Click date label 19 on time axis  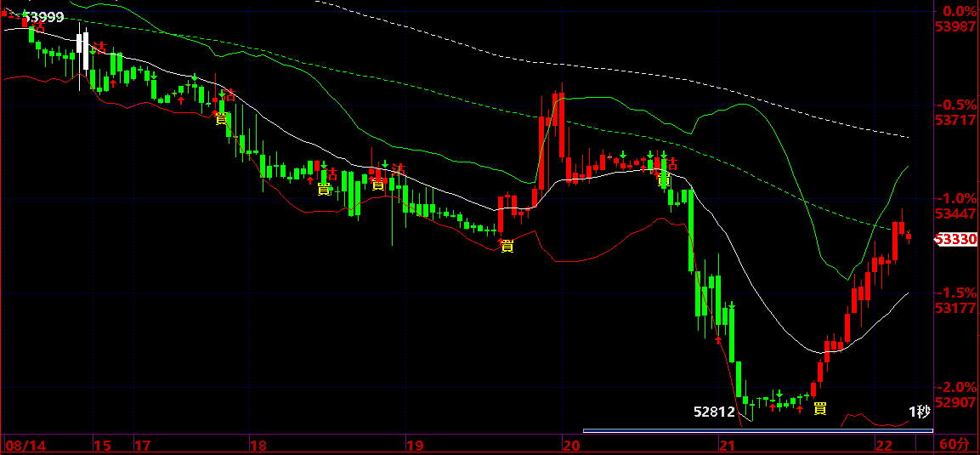click(x=415, y=446)
